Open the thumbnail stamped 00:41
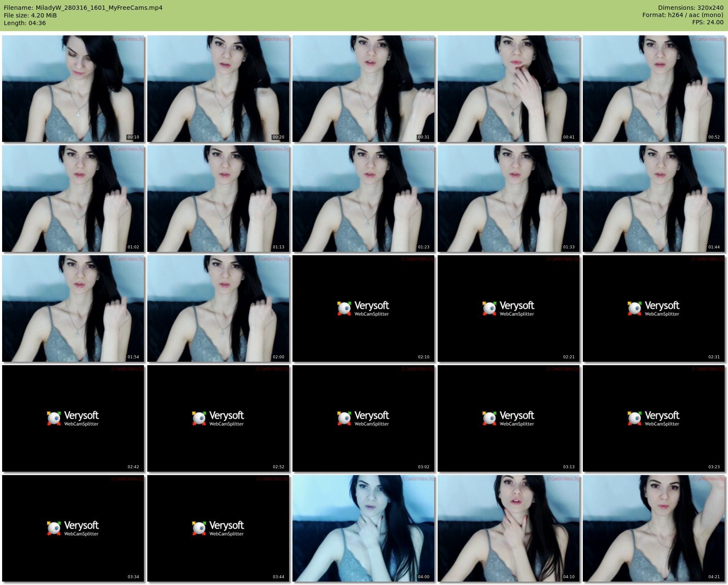This screenshot has height=585, width=728. click(509, 89)
